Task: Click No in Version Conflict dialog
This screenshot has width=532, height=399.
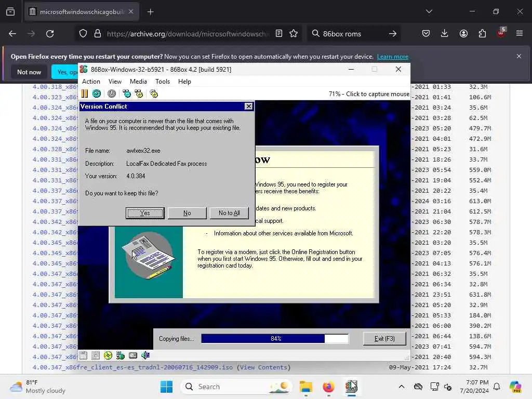Action: click(187, 213)
